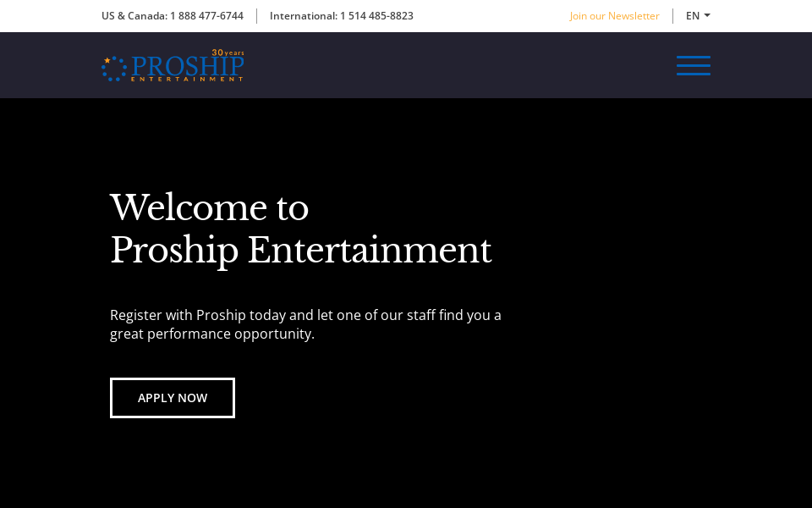Viewport: 812px width, 508px height.
Task: Click the divider between the phone numbers
Action: (x=258, y=15)
